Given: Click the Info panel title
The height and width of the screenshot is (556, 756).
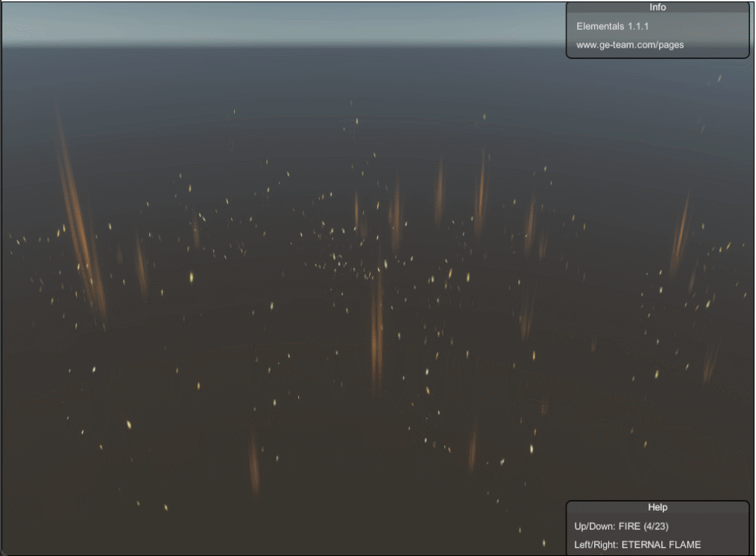Looking at the screenshot, I should pos(657,7).
